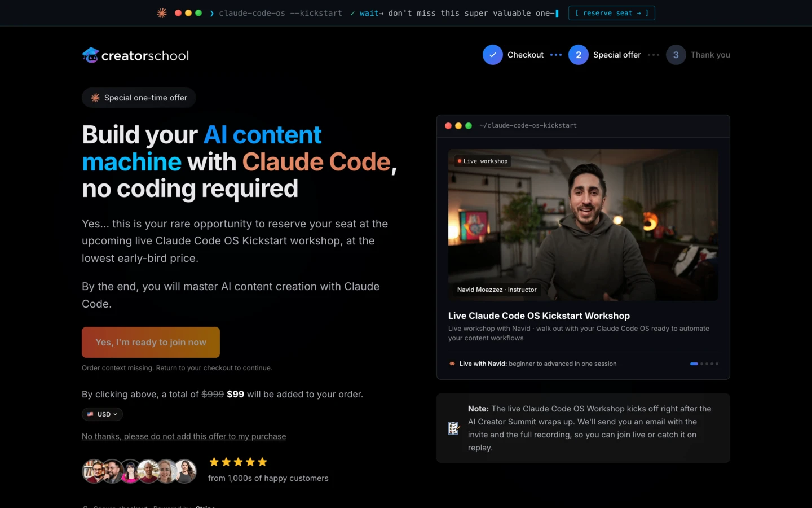Select the active blue carousel indicator
This screenshot has height=508, width=812.
694,364
